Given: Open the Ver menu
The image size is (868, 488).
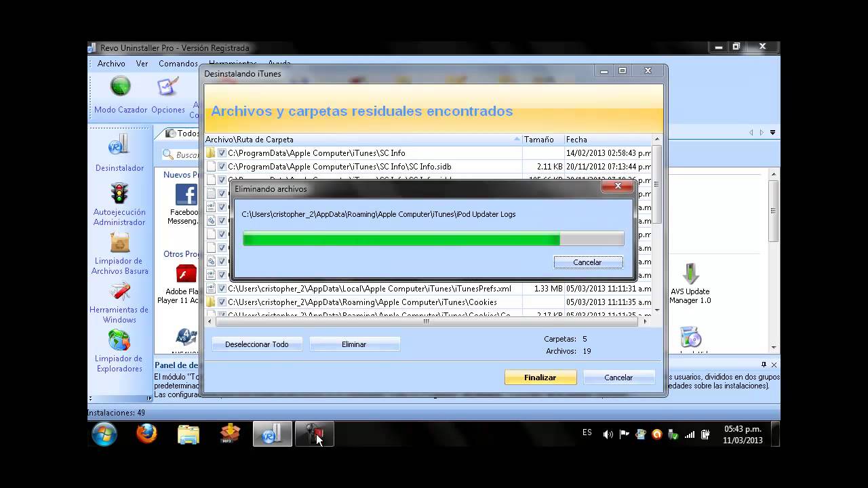Looking at the screenshot, I should [142, 64].
